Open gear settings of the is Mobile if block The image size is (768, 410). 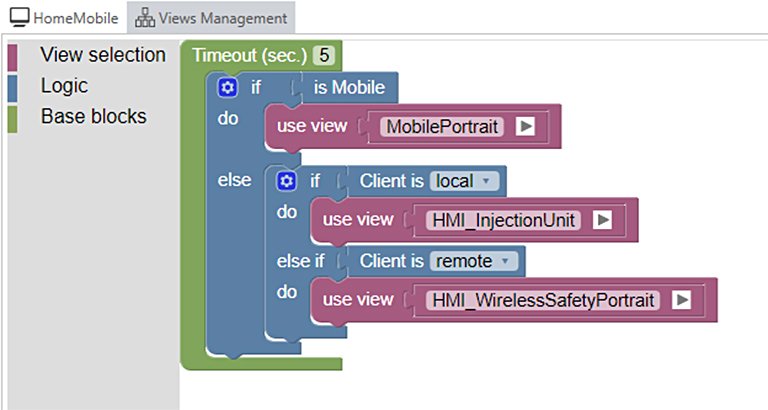[227, 88]
